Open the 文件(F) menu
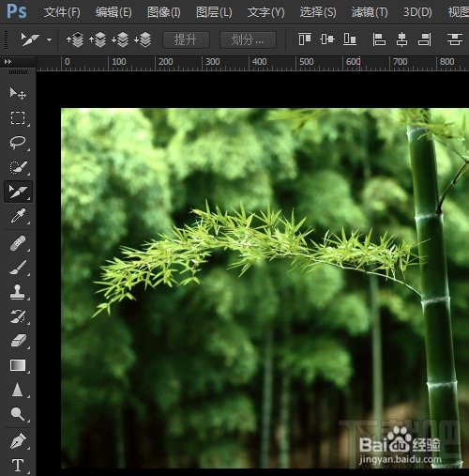Viewport: 469px width, 476px height. [62, 12]
